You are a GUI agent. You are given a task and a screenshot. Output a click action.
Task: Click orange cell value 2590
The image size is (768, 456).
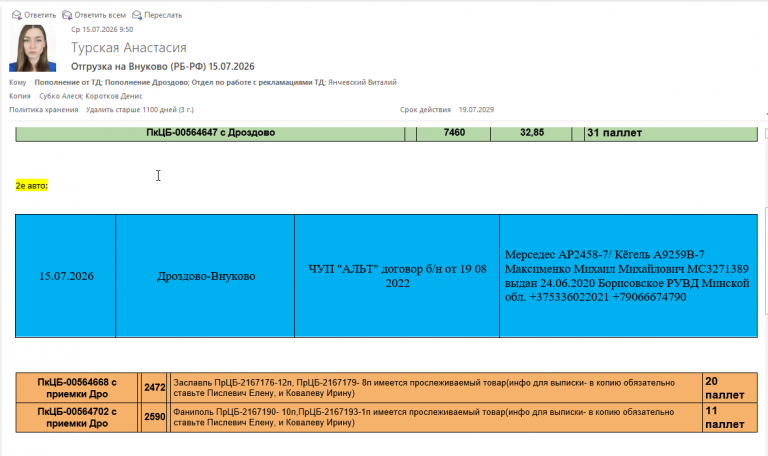click(154, 417)
